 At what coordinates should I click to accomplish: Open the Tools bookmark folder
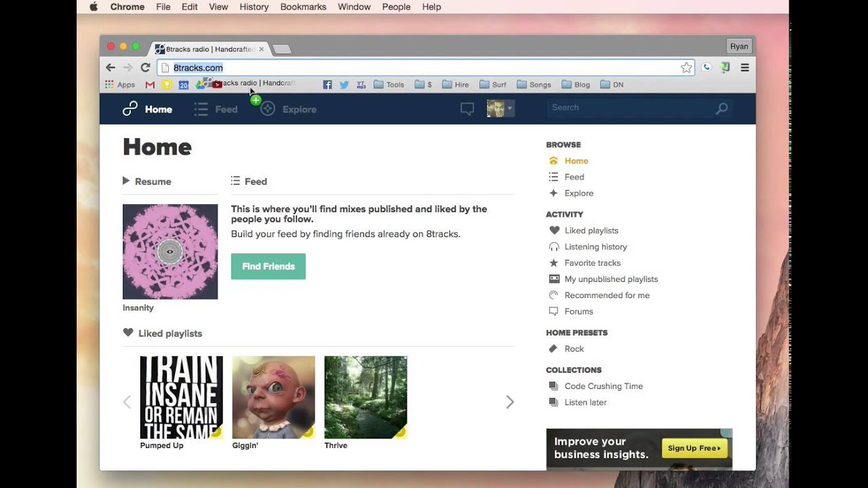[x=389, y=85]
